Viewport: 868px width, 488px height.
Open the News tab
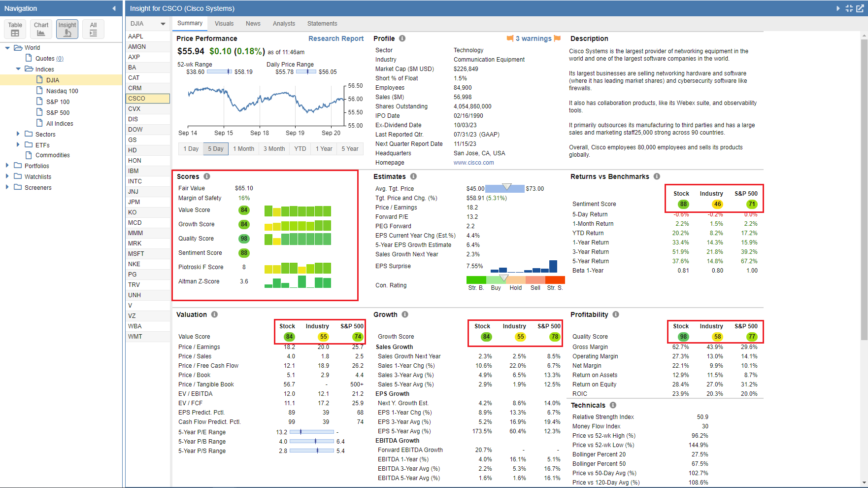tap(253, 24)
